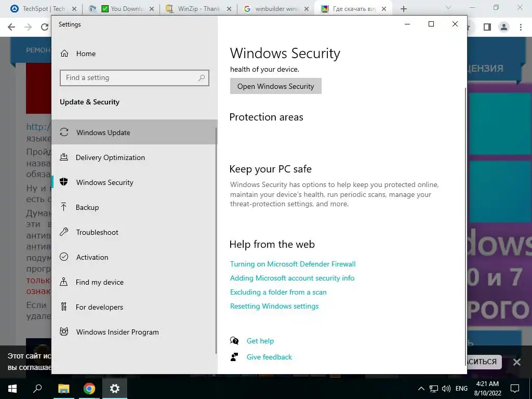Select the Windows Update sync icon

(x=64, y=132)
